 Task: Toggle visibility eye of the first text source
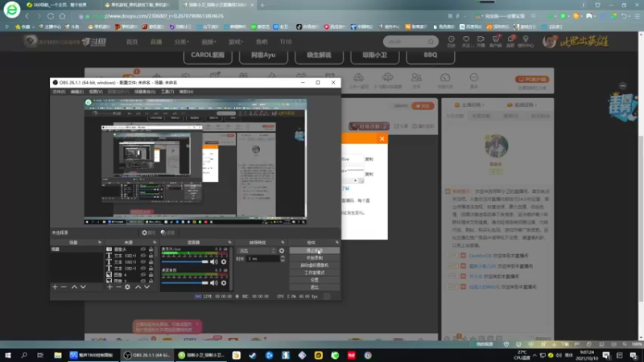(143, 255)
